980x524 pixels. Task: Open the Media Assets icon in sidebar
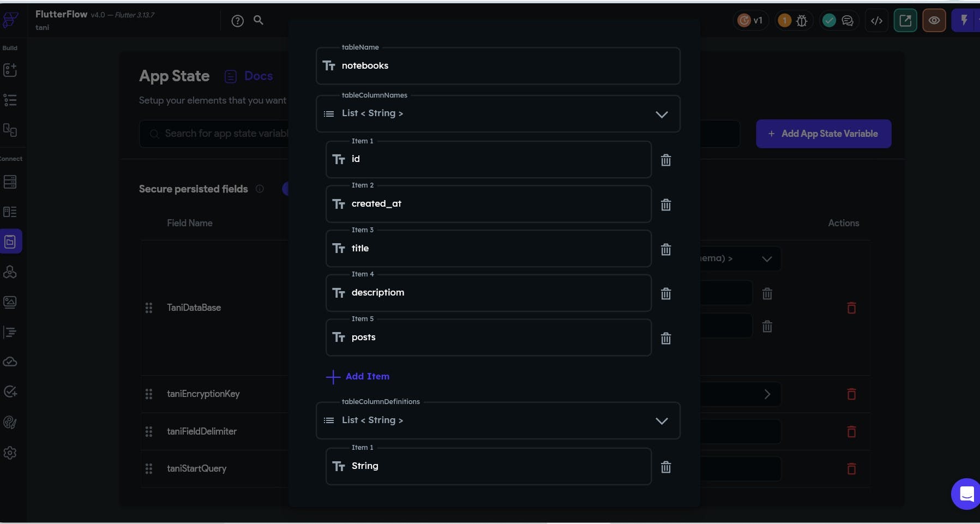[x=10, y=302]
